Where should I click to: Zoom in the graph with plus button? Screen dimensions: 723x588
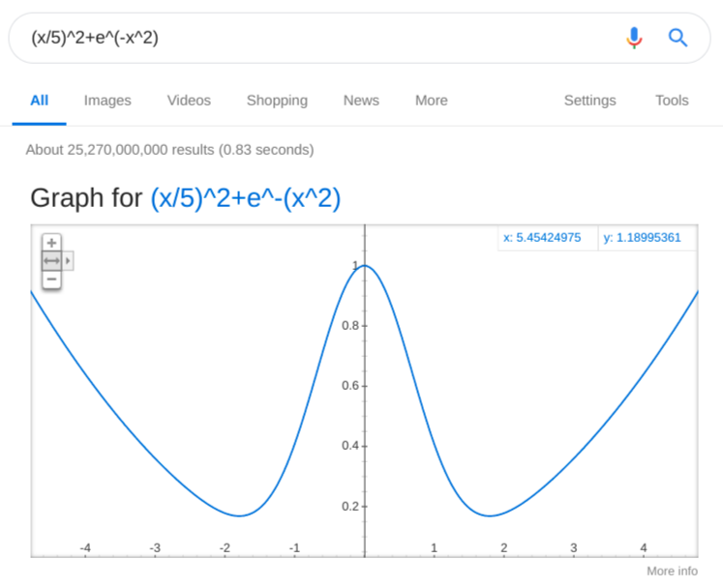click(x=52, y=243)
